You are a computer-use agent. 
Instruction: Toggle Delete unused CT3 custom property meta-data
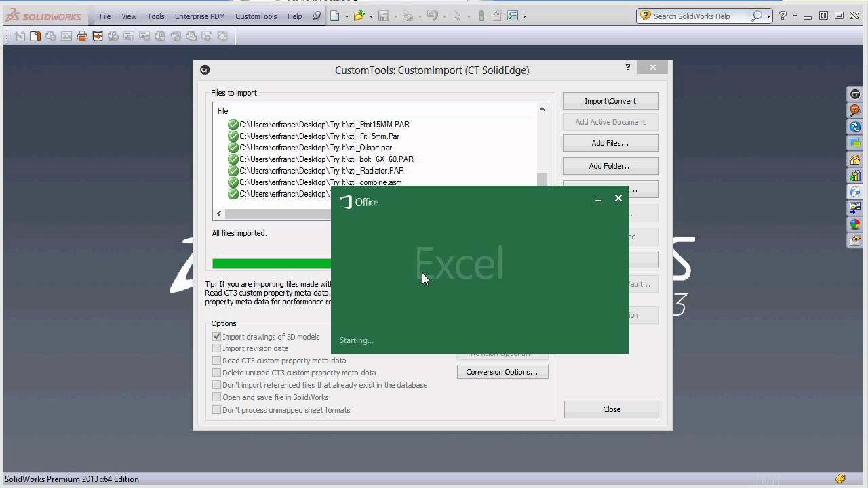click(217, 373)
